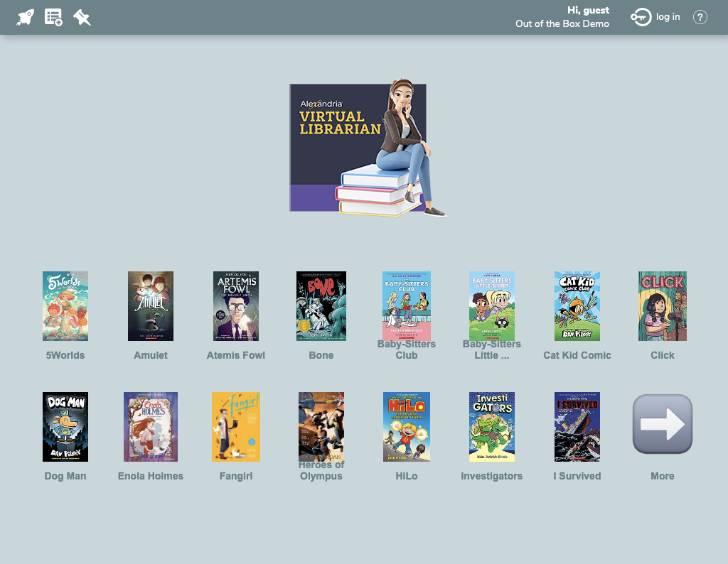Screen dimensions: 728x564
Task: Select the Baby-Sitters Little Sister cover
Action: [492, 306]
